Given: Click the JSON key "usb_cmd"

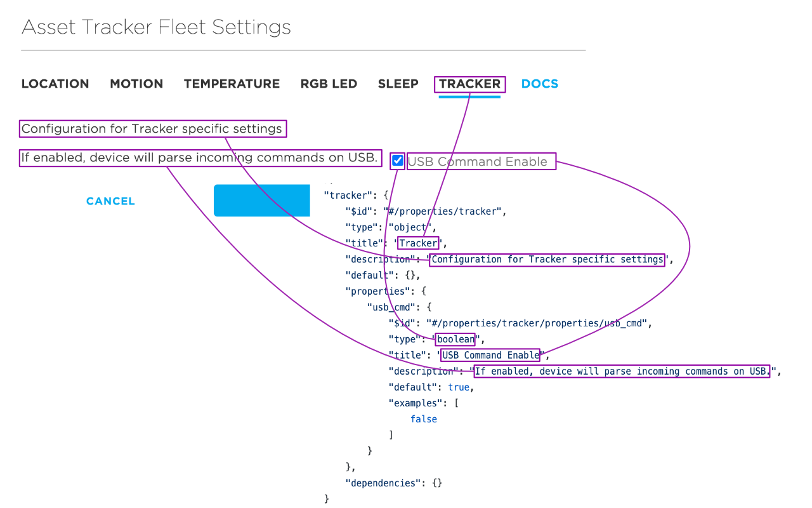Looking at the screenshot, I should (x=391, y=307).
